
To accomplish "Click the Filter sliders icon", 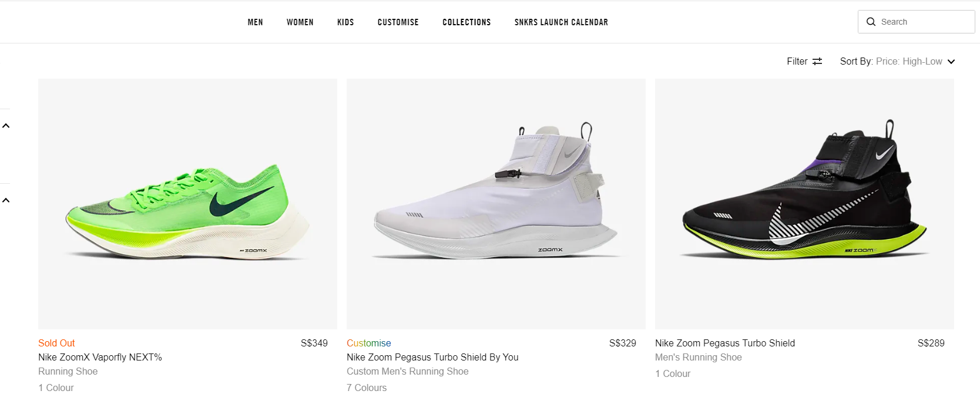I will click(817, 62).
